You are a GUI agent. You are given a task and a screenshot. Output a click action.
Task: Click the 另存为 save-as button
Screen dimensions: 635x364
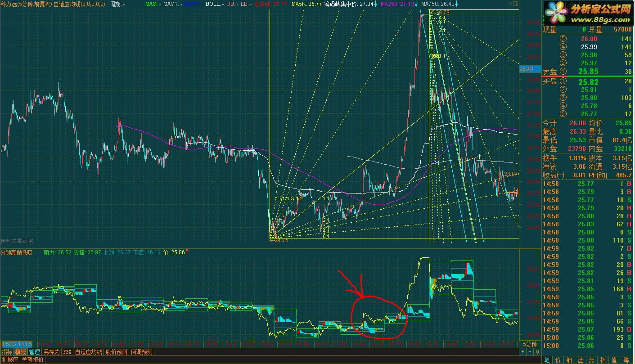tap(51, 352)
